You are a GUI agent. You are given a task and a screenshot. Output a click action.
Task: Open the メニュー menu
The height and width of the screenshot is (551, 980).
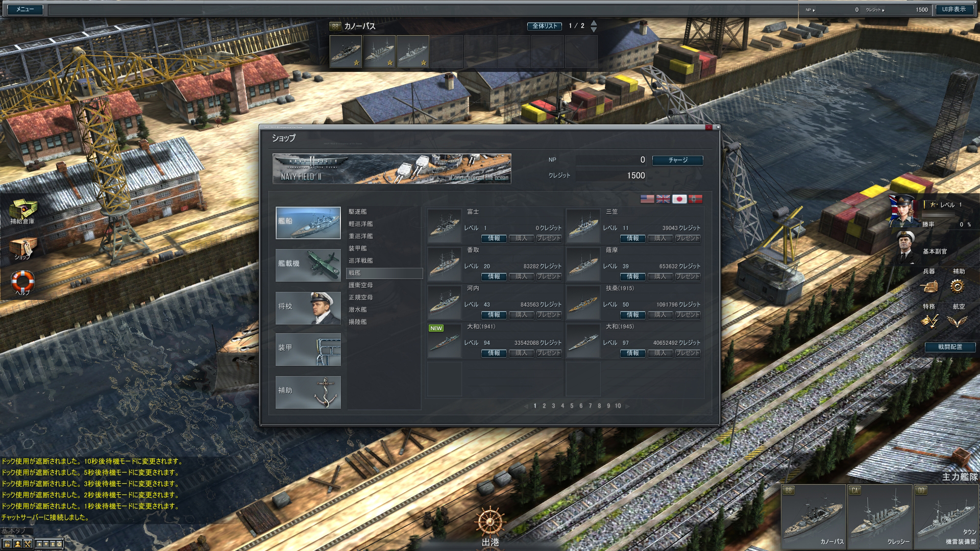tap(24, 9)
